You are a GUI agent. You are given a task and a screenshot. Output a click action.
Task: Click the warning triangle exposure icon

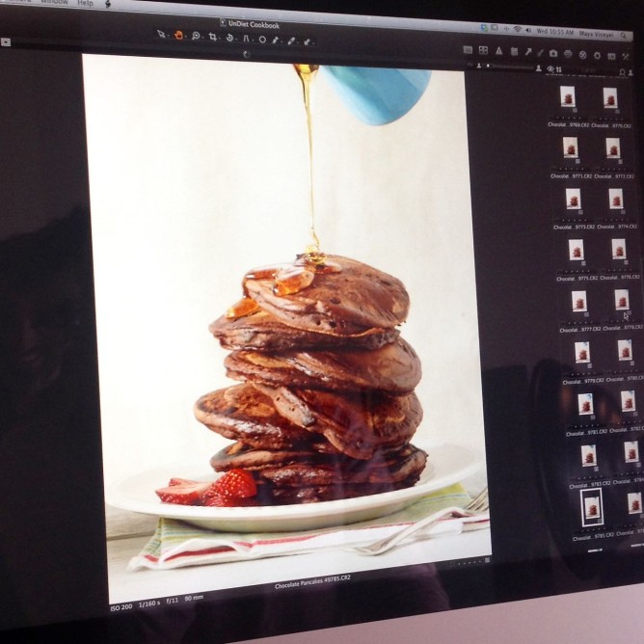coord(497,51)
